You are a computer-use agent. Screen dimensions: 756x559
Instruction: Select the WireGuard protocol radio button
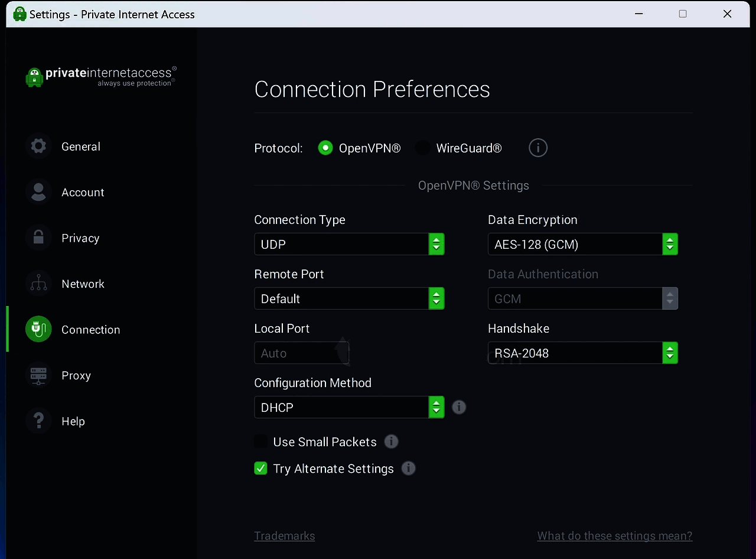click(x=423, y=148)
